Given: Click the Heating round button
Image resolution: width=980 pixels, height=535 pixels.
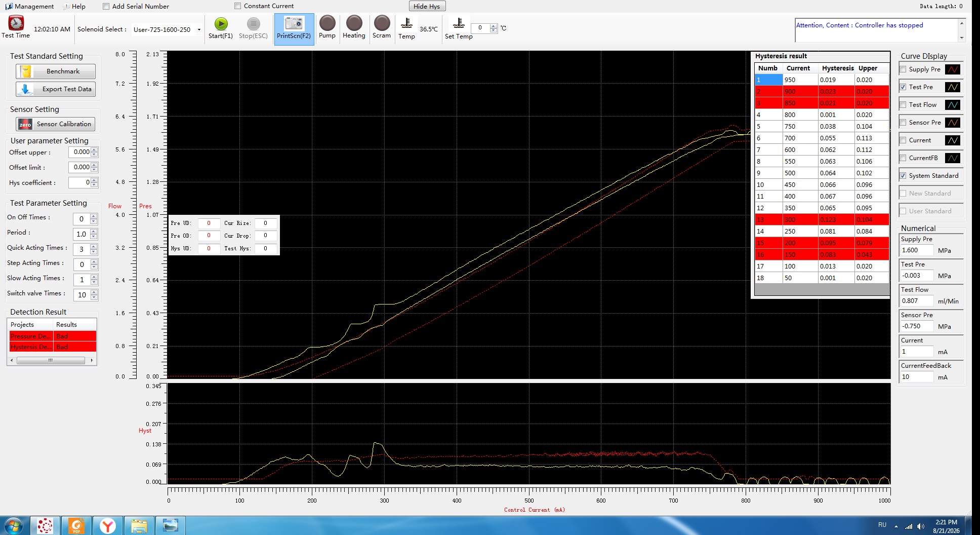Looking at the screenshot, I should [x=354, y=23].
